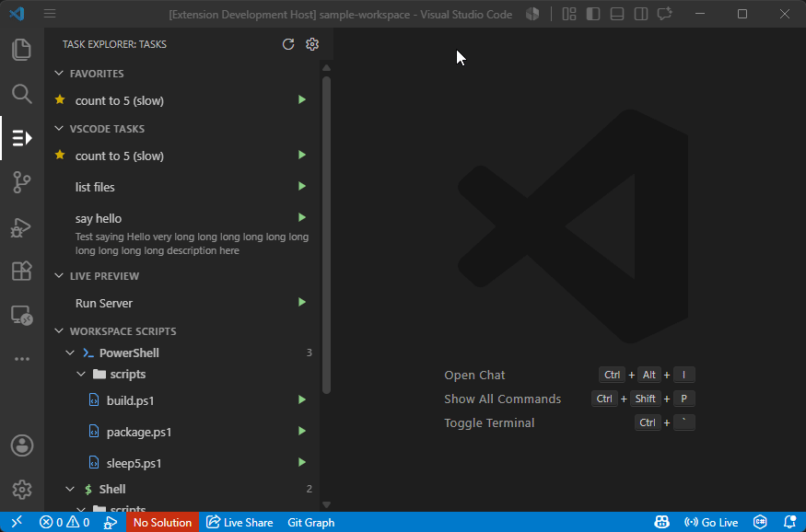Collapse the Workspace Scripts section
Viewport: 806px width, 532px height.
click(x=59, y=331)
